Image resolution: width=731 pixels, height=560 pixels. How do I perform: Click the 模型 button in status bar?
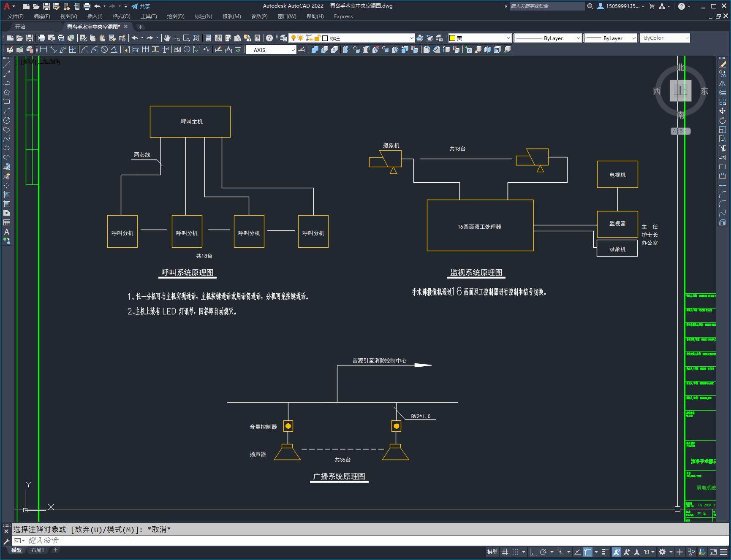pyautogui.click(x=492, y=552)
